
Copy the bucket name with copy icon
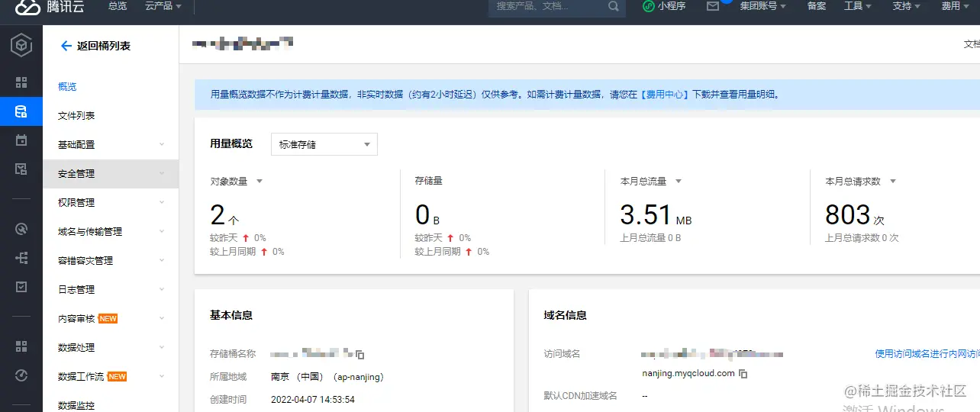(360, 355)
